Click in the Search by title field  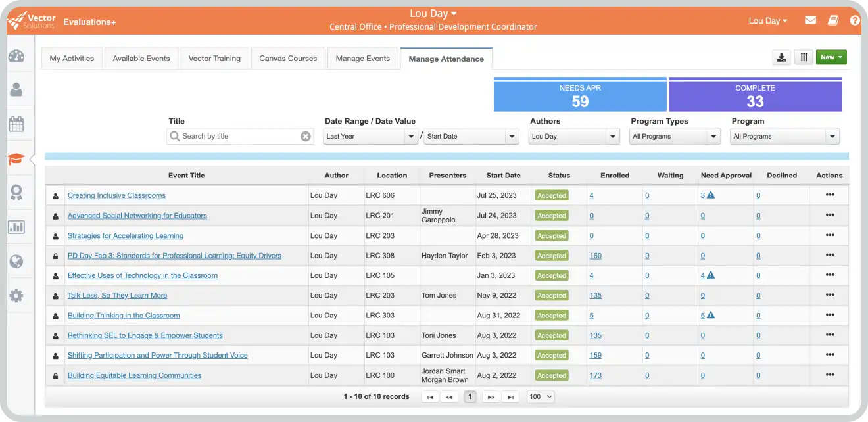(237, 137)
